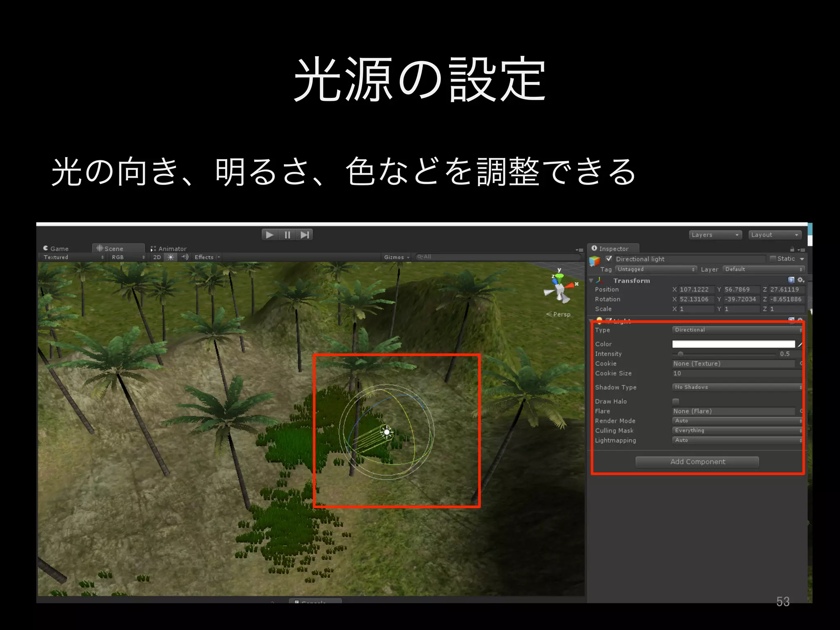Click the scene orientation gizmo Y axis

(x=559, y=276)
